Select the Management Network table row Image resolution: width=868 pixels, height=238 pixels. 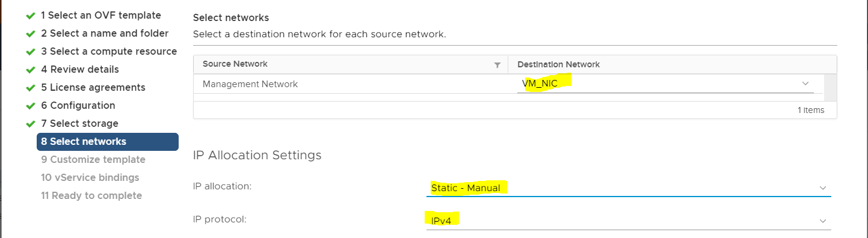(x=508, y=84)
